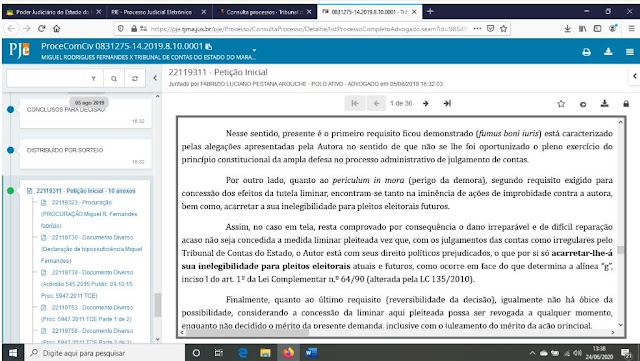Switch to Consulta processos browser tab
640x361 pixels.
click(x=264, y=12)
